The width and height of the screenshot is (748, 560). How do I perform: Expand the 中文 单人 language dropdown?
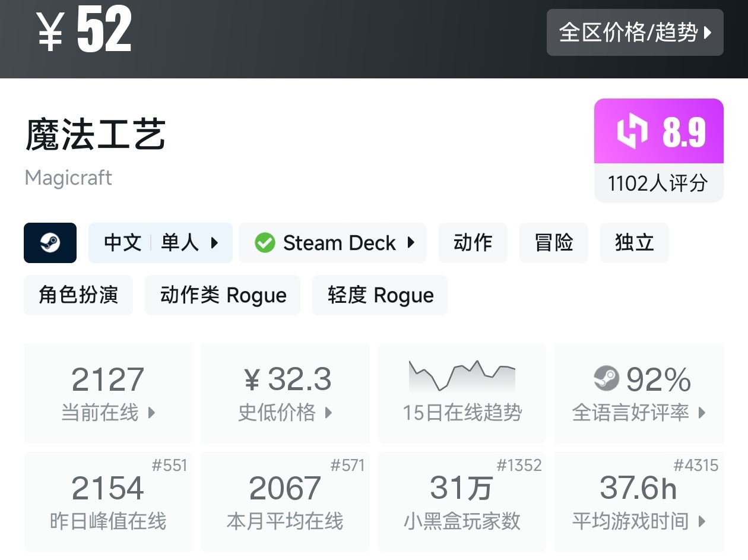tap(214, 243)
